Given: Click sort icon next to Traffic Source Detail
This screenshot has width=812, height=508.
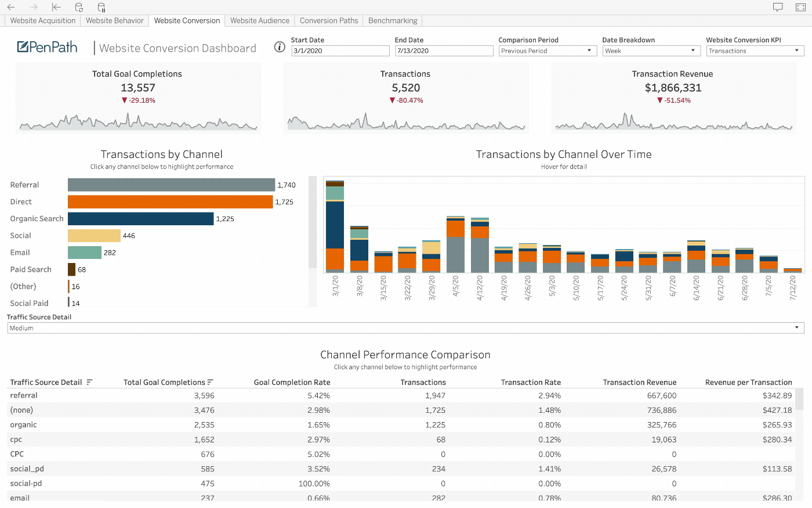Looking at the screenshot, I should (x=89, y=382).
